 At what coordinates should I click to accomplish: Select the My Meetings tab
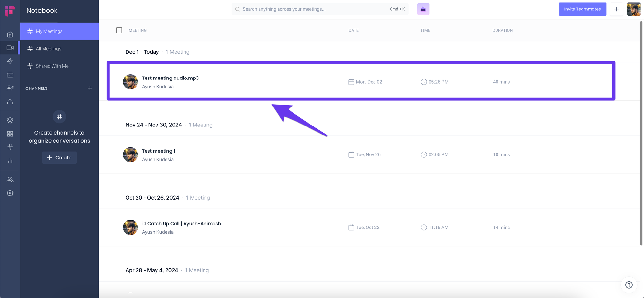(x=59, y=31)
